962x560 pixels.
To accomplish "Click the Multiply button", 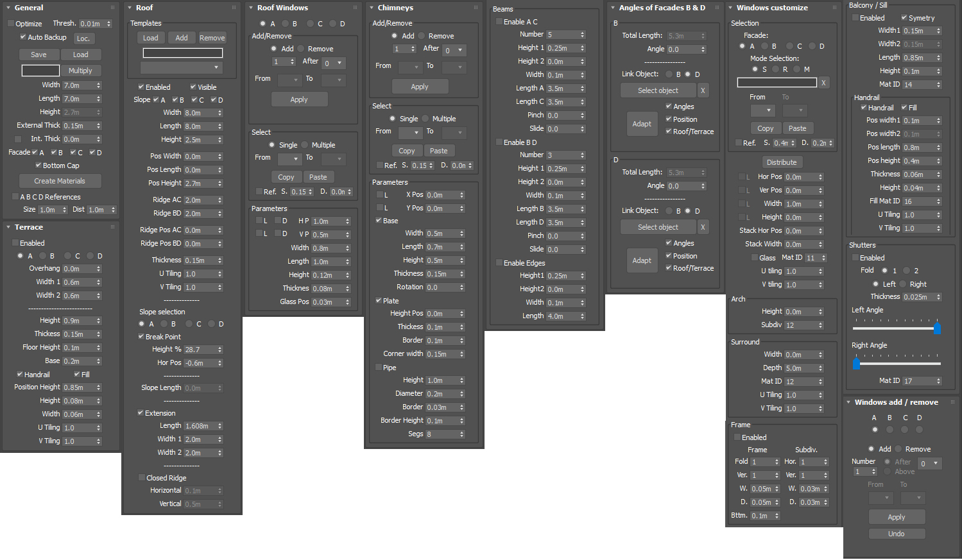I will (x=80, y=71).
